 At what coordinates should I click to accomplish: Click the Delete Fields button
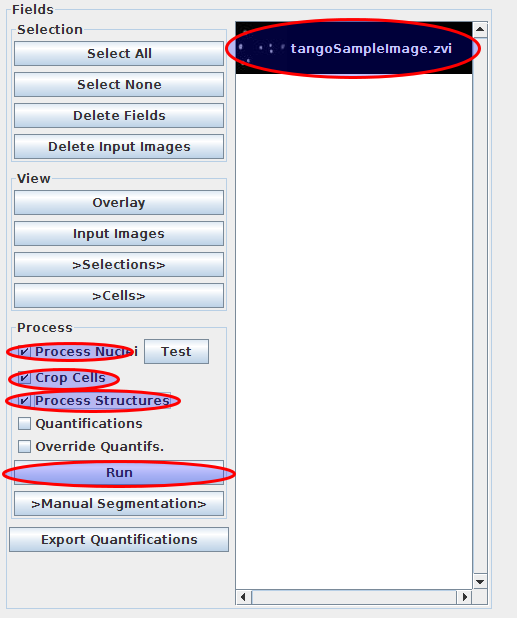tap(119, 115)
